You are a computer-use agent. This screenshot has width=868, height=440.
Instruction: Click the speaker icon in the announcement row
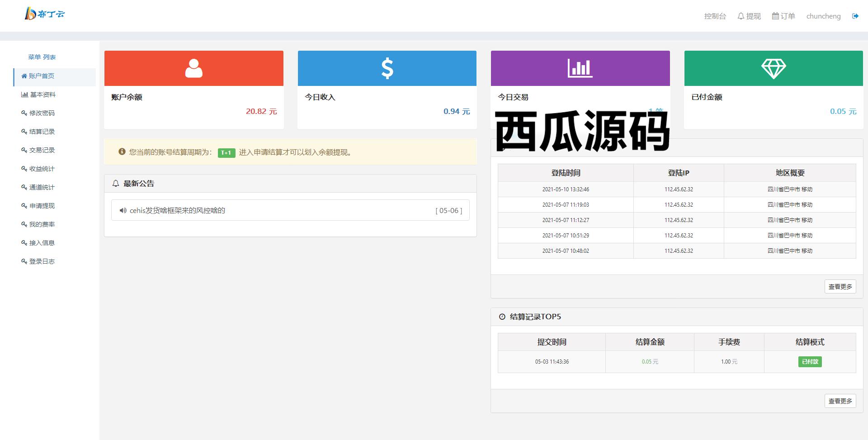click(x=123, y=210)
